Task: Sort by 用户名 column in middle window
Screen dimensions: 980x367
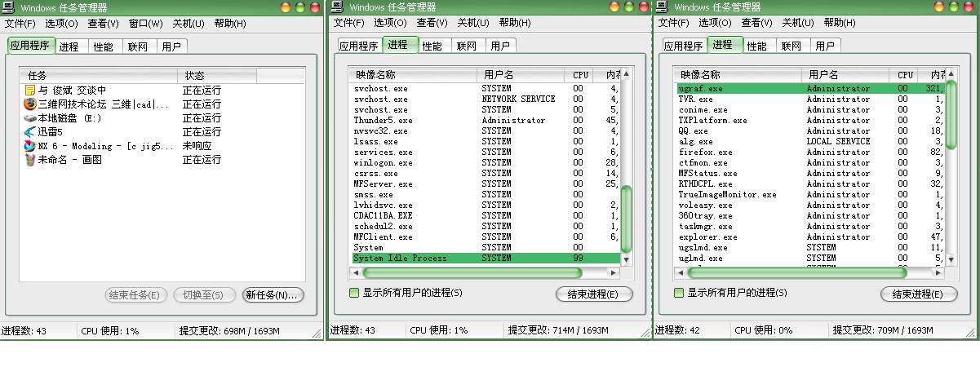Action: [521, 74]
